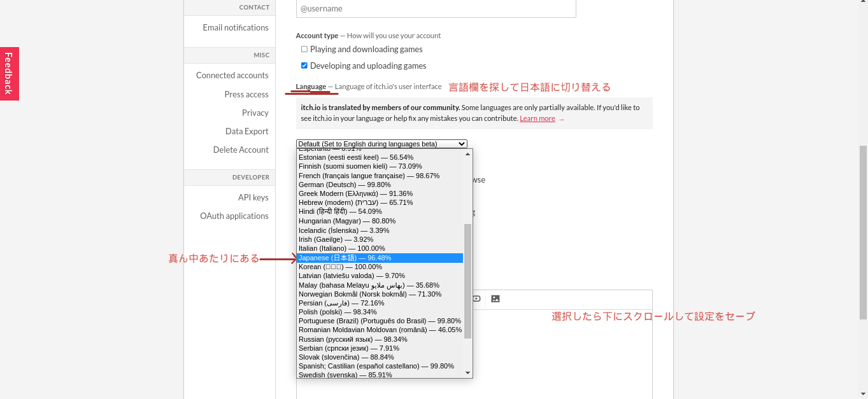Screen dimensions: 868x399
Task: Uncheck Developing and uploading games
Action: point(304,66)
